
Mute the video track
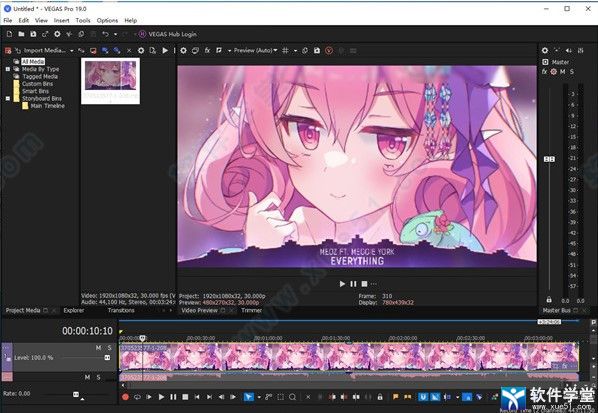98,348
